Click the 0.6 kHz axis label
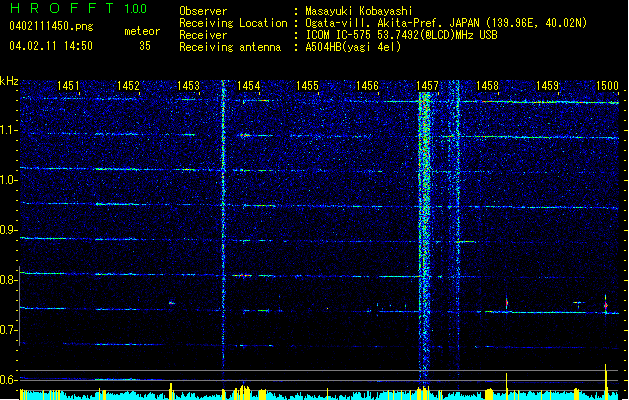The image size is (629, 400). (x=8, y=380)
